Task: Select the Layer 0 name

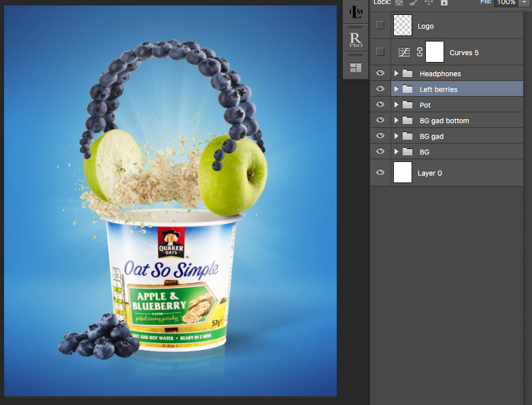Action: click(x=429, y=173)
